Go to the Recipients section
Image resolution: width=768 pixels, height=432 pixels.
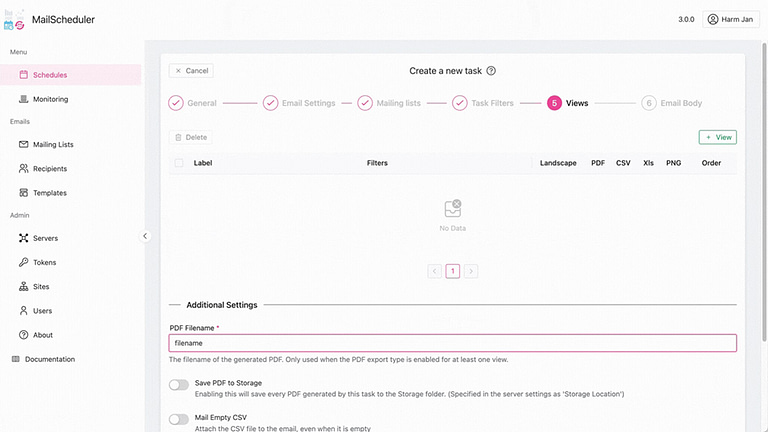[x=49, y=169]
